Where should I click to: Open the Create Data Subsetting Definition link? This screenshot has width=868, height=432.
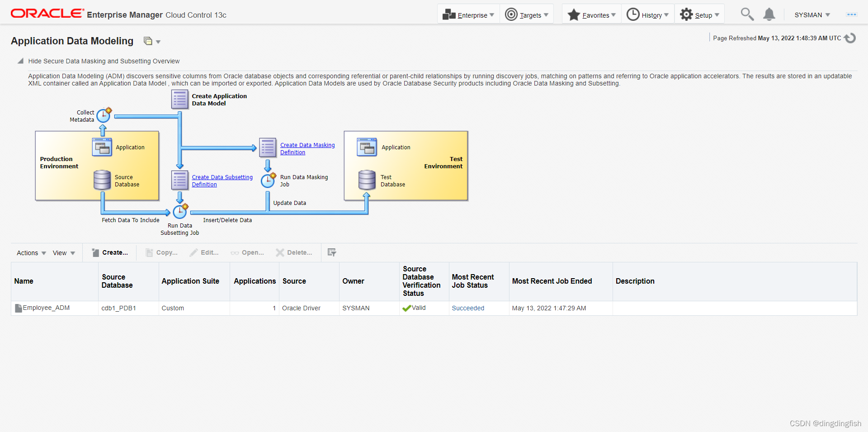click(222, 181)
